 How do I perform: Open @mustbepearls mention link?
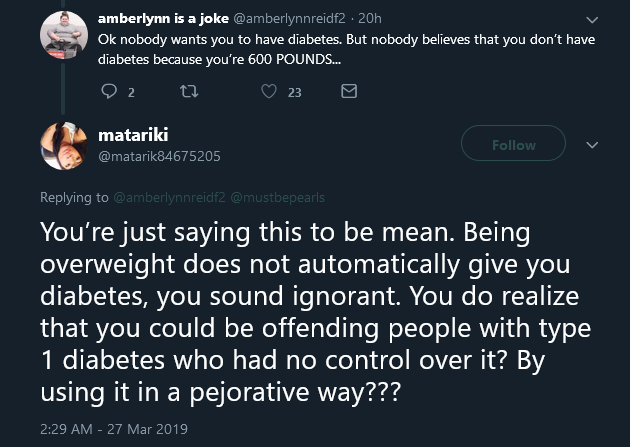[278, 197]
